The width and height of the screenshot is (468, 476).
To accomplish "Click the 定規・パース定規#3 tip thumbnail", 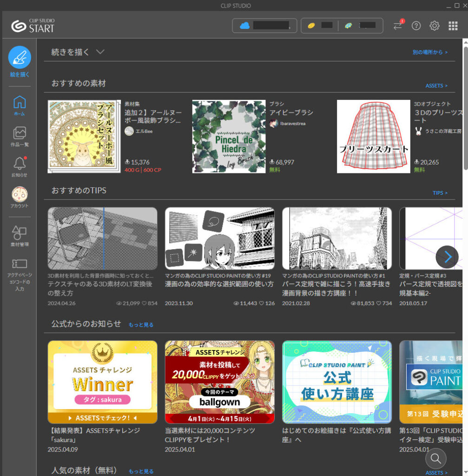I will (431, 238).
